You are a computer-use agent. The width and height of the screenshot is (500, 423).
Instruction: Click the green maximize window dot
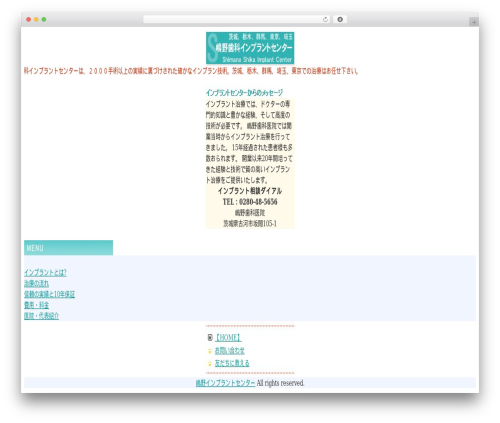(44, 20)
